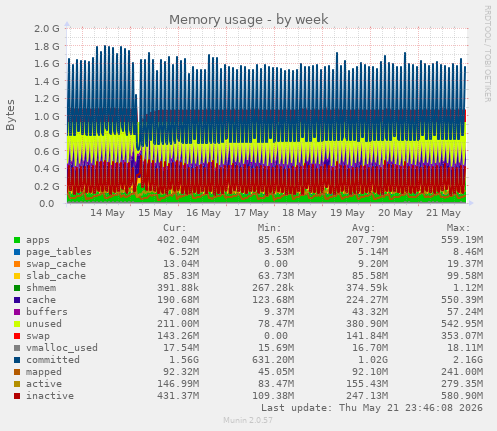Click the 'mapped' legend label

coord(44,372)
